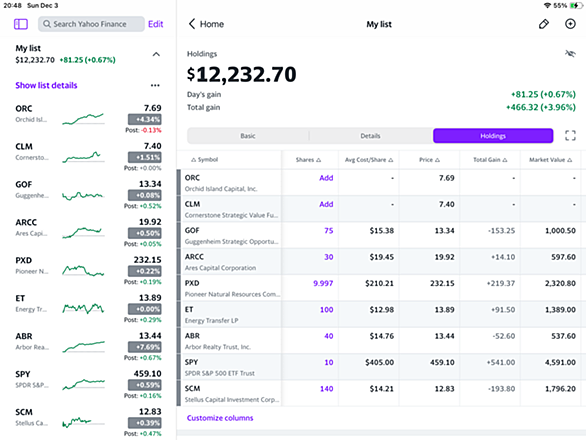586x440 pixels.
Task: Collapse the My list section chevron
Action: [156, 54]
